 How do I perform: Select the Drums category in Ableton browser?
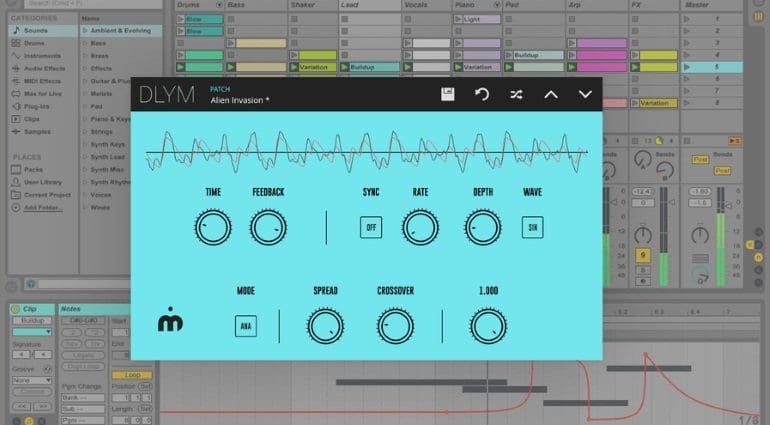(42, 43)
